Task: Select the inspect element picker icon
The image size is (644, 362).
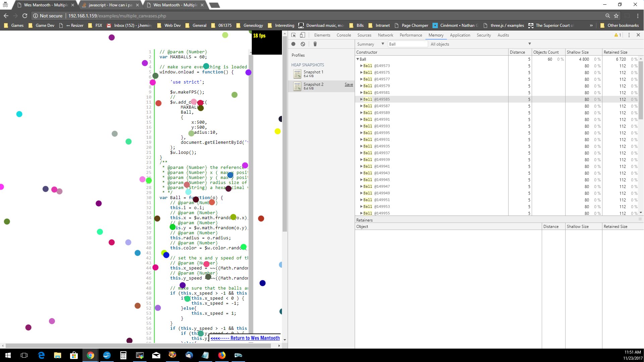Action: (293, 35)
